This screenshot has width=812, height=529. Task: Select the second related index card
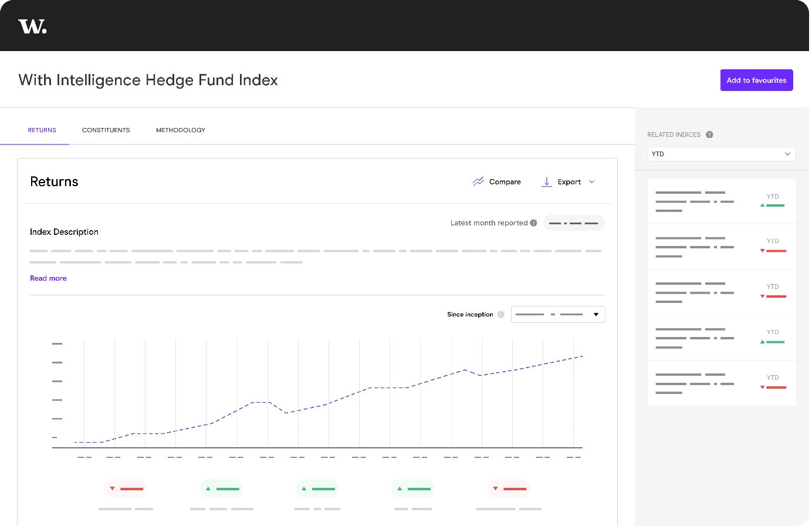pos(722,247)
